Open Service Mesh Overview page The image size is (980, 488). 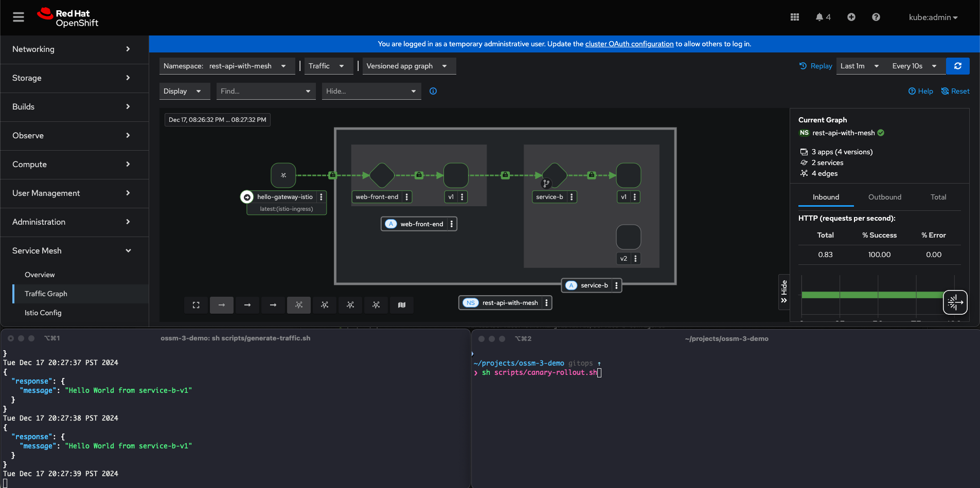click(x=40, y=275)
